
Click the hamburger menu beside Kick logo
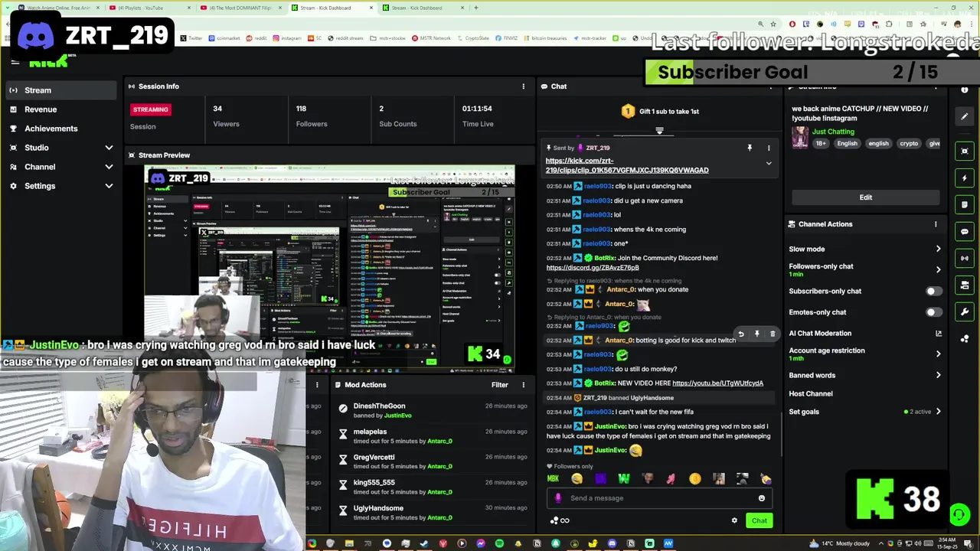click(15, 62)
